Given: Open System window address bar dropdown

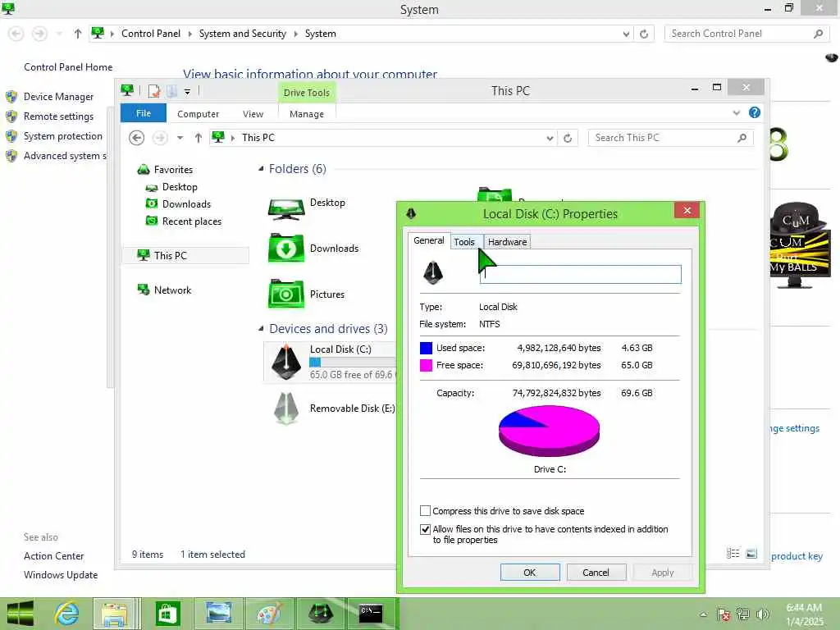Looking at the screenshot, I should (626, 34).
